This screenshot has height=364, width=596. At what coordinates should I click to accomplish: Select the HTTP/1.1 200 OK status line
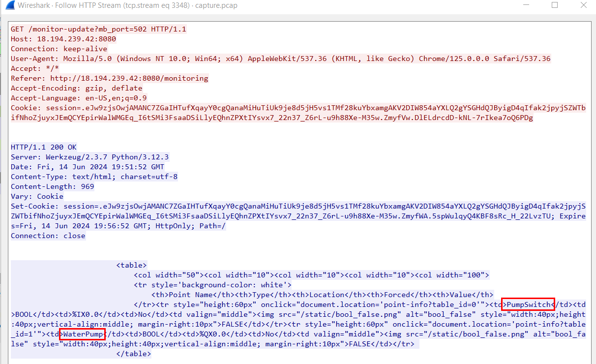click(x=44, y=147)
